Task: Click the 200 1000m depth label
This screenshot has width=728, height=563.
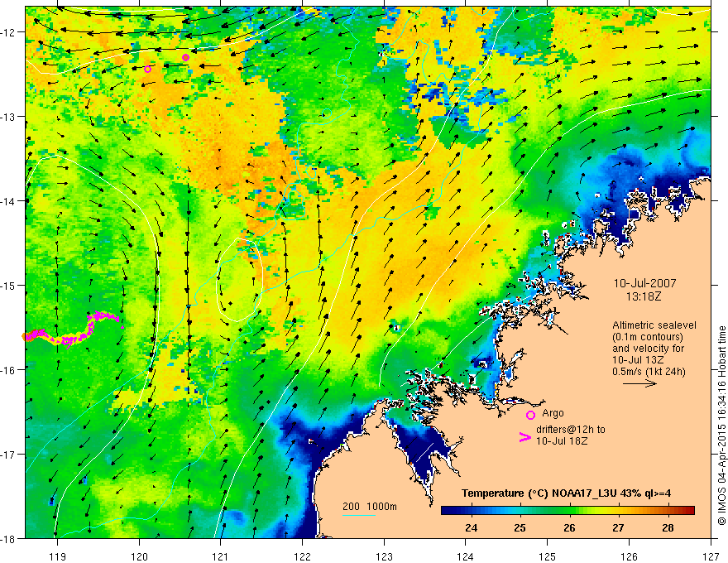Action: tap(370, 507)
